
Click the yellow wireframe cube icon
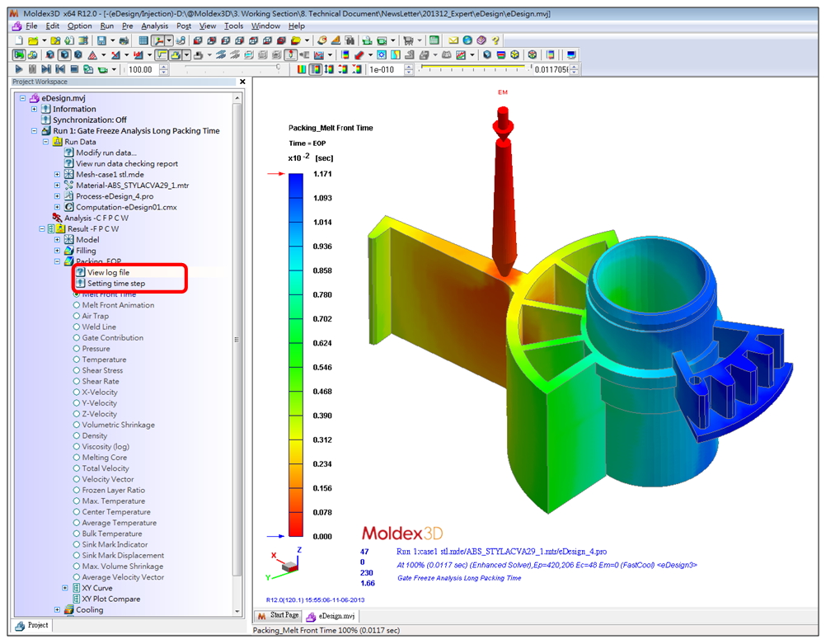coord(515,54)
